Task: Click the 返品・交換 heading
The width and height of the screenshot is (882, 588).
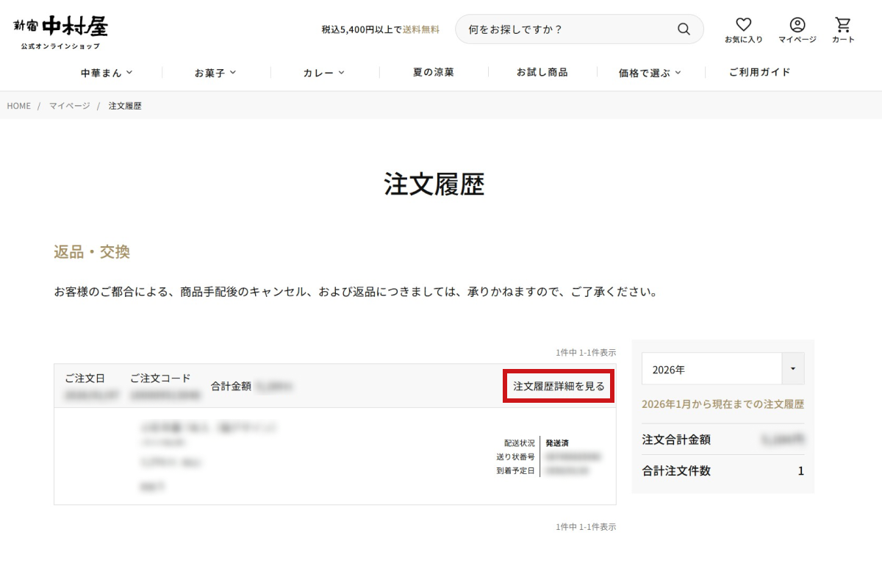Action: (92, 251)
